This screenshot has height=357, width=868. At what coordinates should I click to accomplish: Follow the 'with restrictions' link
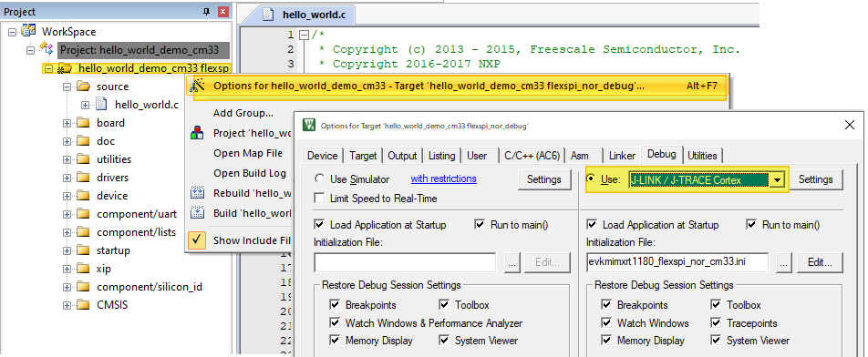click(443, 178)
